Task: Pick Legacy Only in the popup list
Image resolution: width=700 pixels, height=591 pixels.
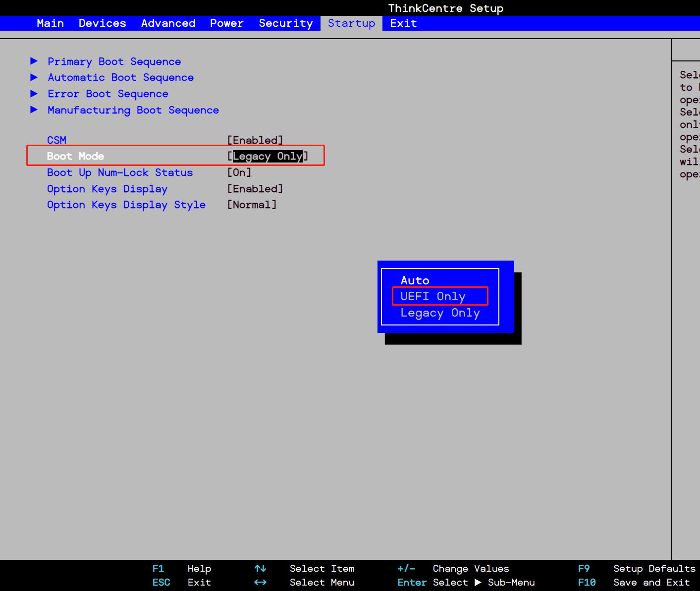Action: 440,313
